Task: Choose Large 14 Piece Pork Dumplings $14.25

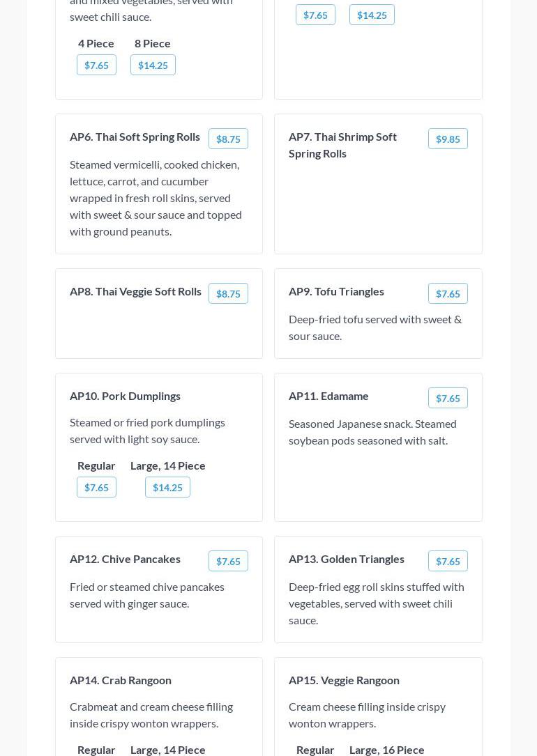Action: (167, 488)
